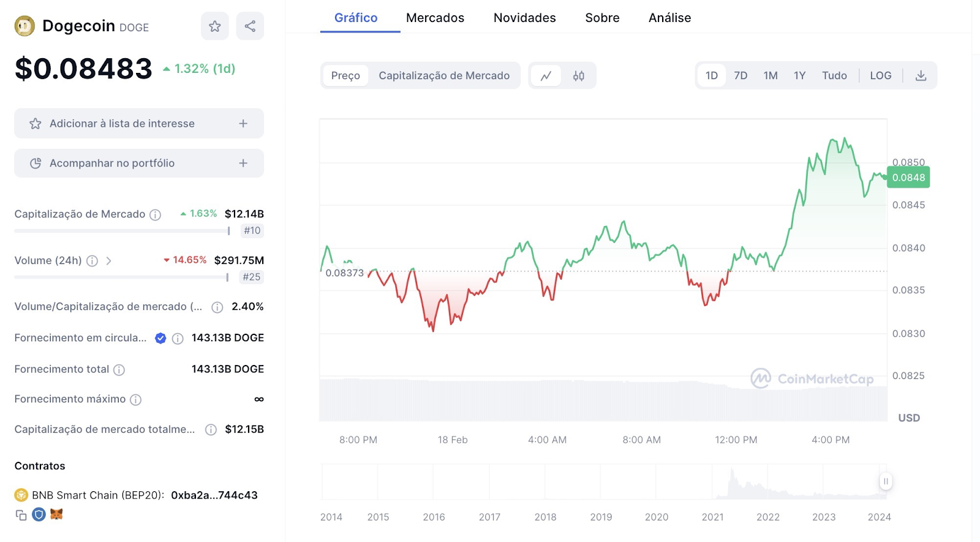Click the $12.14B market cap value
This screenshot has height=542, width=980.
tap(244, 214)
